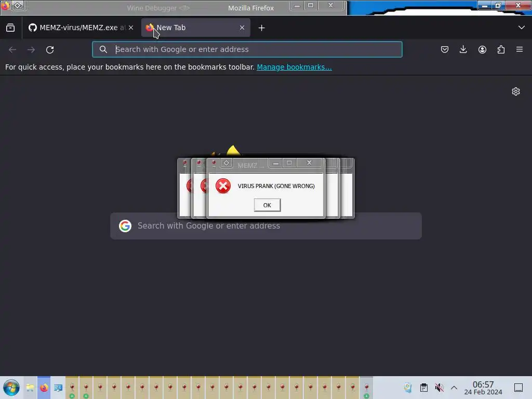Open new tab personalize gear settings
Screen dimensions: 532x399
[516, 91]
